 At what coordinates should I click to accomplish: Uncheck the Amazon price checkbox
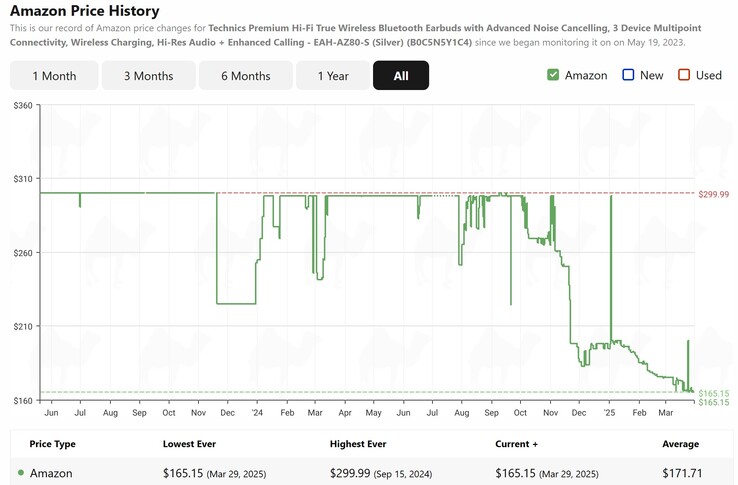553,75
